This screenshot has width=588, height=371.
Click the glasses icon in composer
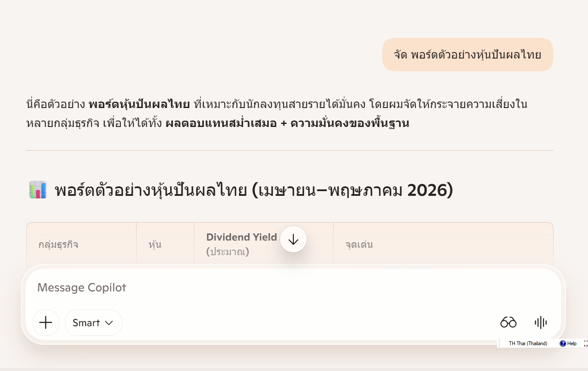tap(508, 322)
